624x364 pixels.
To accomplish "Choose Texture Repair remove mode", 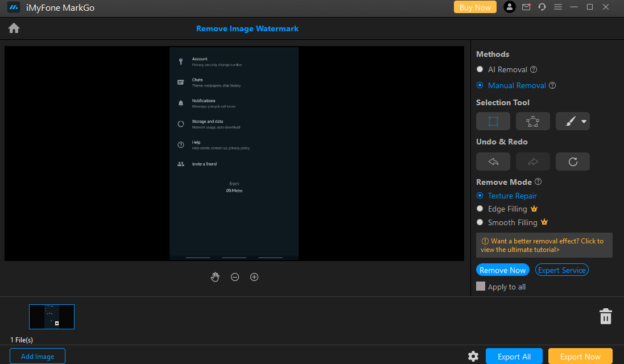I will pos(480,196).
